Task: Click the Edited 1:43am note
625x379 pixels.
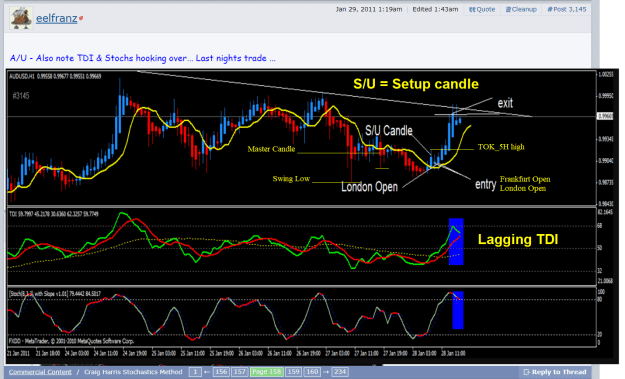Action: click(435, 9)
